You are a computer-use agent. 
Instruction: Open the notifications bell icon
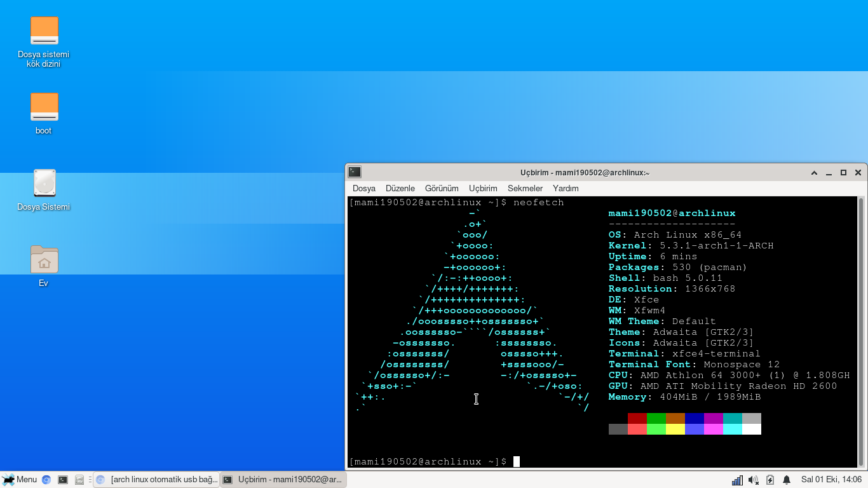tap(787, 480)
